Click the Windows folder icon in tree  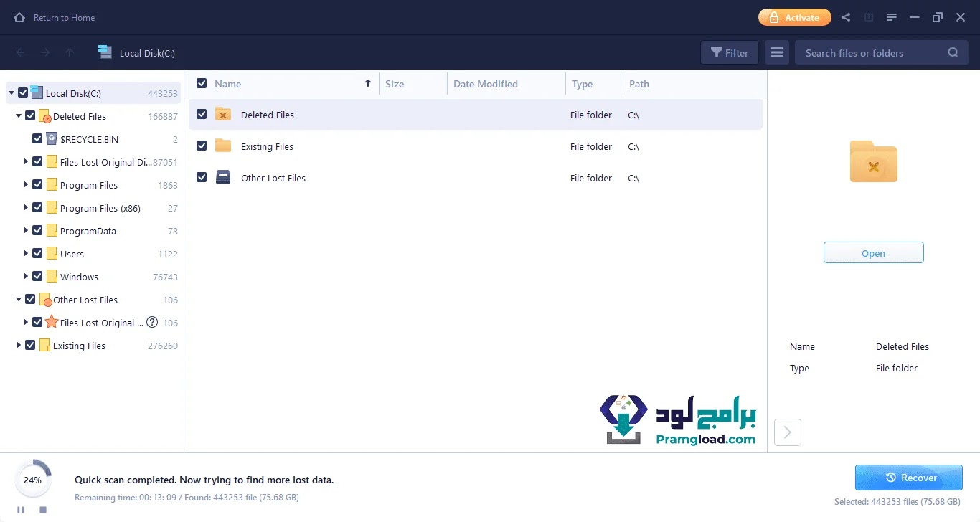coord(52,277)
